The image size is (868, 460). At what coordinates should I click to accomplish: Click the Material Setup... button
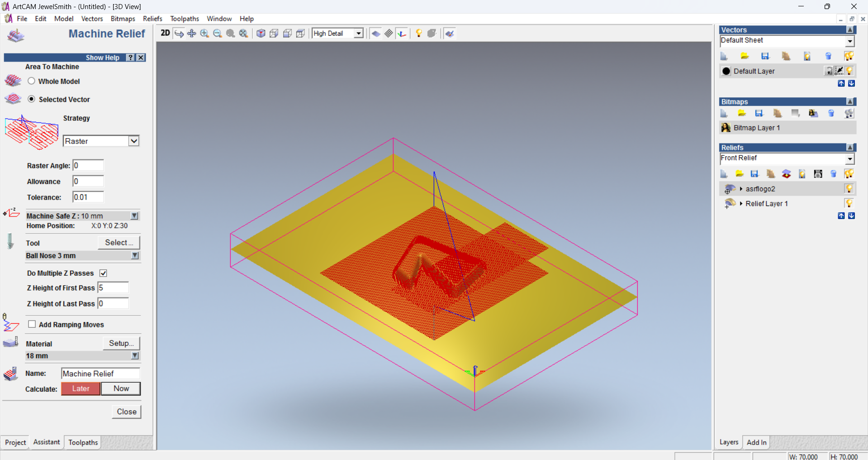[121, 343]
